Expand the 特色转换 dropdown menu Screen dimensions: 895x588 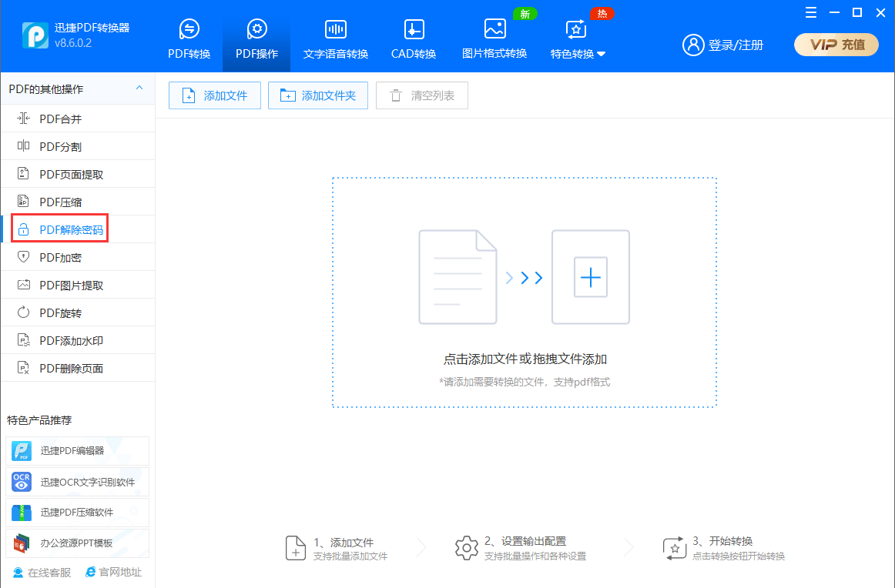pos(578,53)
